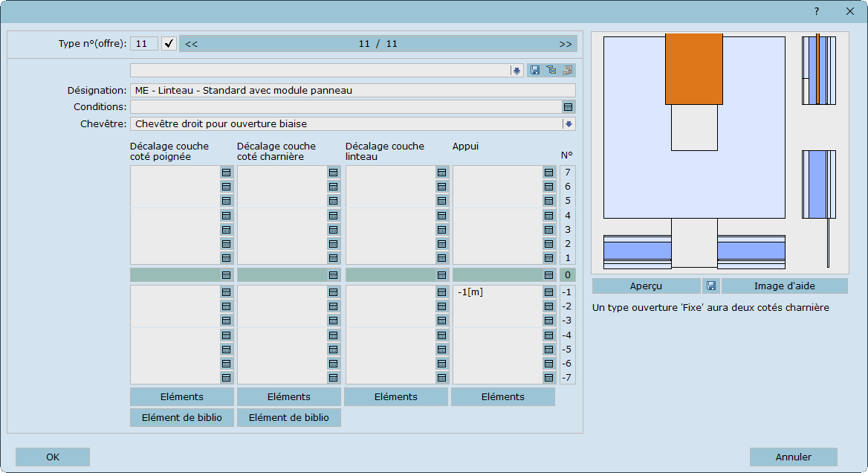Expand the empty template dropdown above Désignation

[516, 71]
